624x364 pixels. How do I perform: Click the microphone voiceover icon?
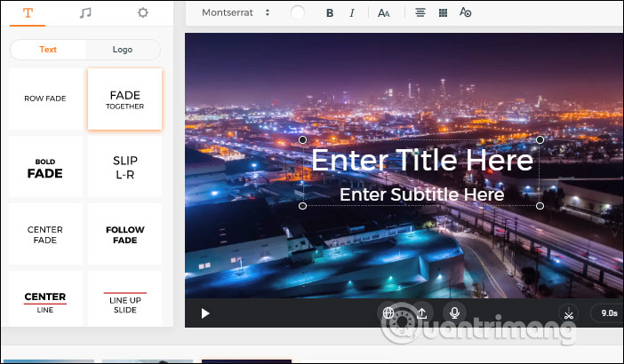tap(454, 313)
